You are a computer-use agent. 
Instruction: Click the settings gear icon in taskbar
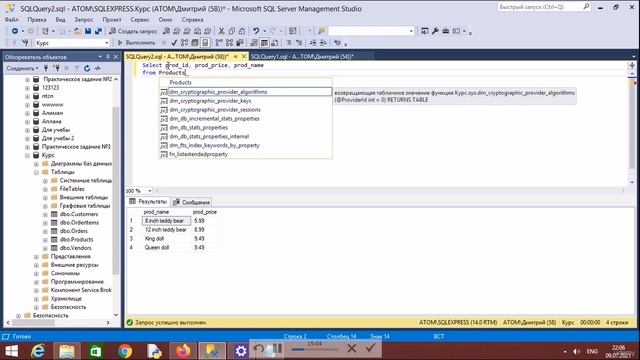pos(241,351)
